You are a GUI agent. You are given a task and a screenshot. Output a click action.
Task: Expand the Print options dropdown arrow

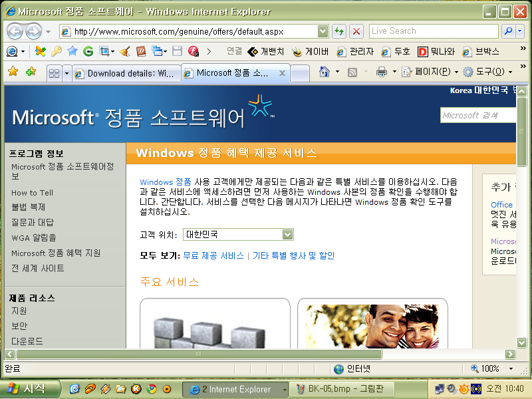[x=394, y=72]
